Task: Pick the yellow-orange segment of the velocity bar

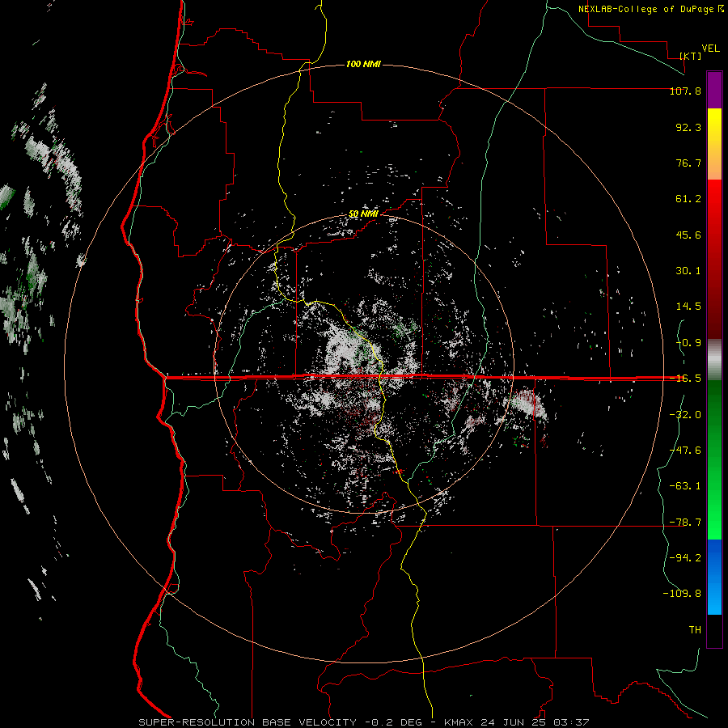Action: coord(714,144)
